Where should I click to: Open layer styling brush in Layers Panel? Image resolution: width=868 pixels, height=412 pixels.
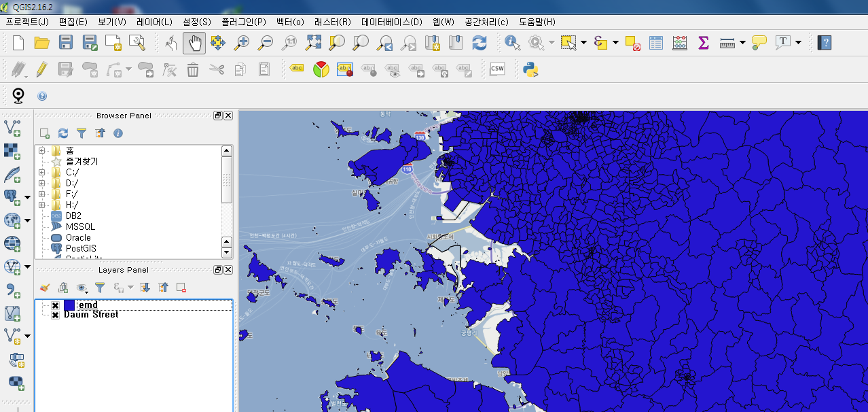45,288
